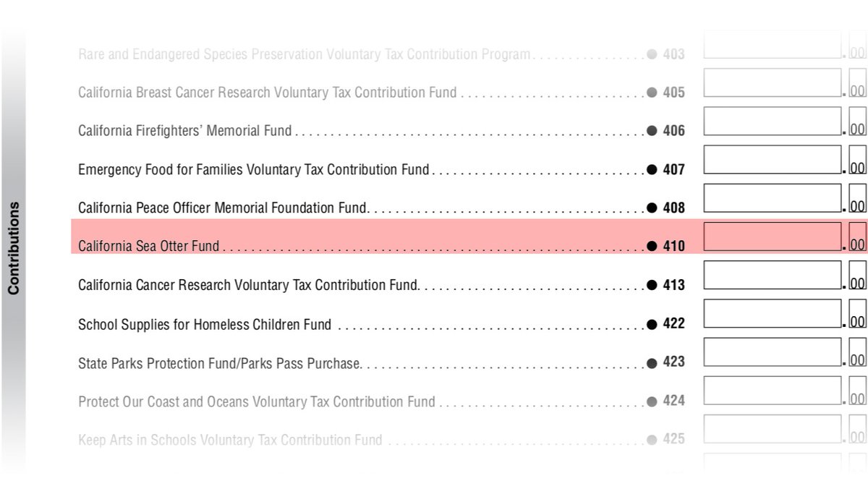The height and width of the screenshot is (494, 868).
Task: Click the bullet dot beside code 422
Action: (x=652, y=324)
